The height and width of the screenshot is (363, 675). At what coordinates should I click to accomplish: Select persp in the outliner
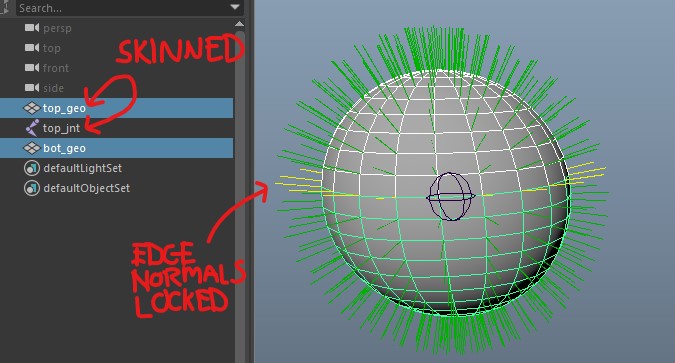pyautogui.click(x=57, y=28)
